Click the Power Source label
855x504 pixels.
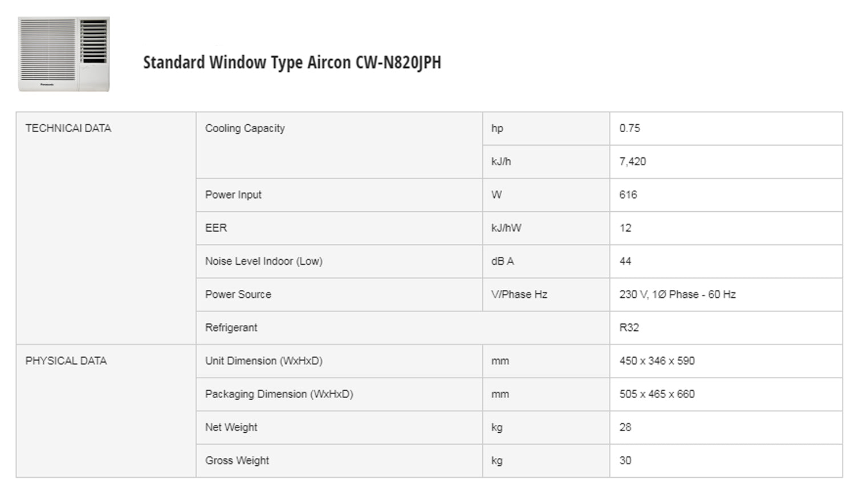[x=238, y=294]
